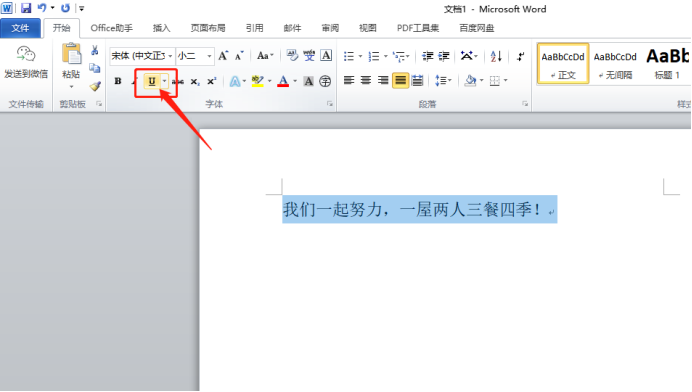
Task: Click the Enclose Characters 字 icon
Action: click(x=325, y=81)
